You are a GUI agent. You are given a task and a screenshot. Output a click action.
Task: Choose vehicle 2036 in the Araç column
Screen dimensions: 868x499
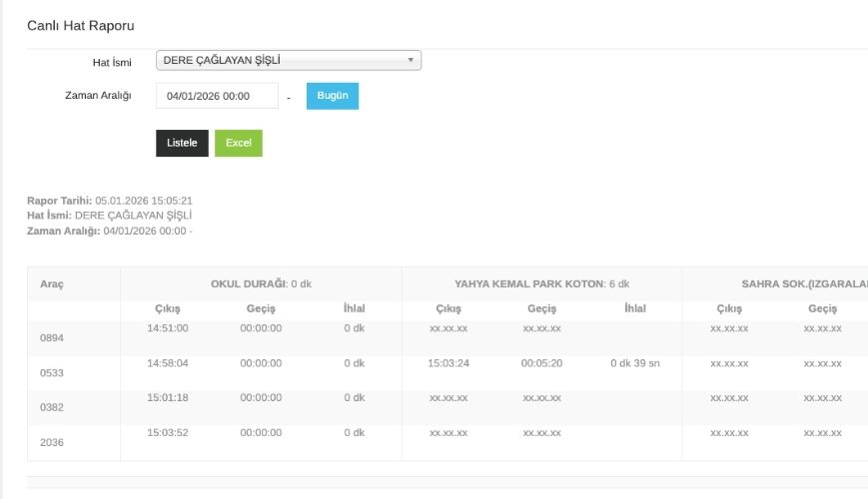52,442
